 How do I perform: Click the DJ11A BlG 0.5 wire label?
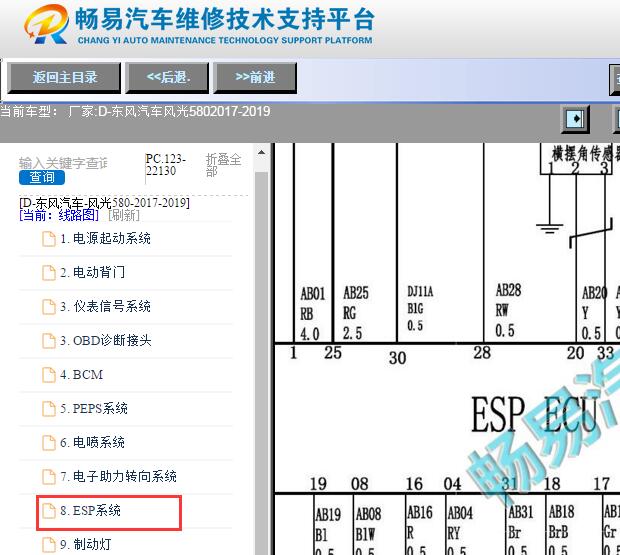click(x=420, y=309)
